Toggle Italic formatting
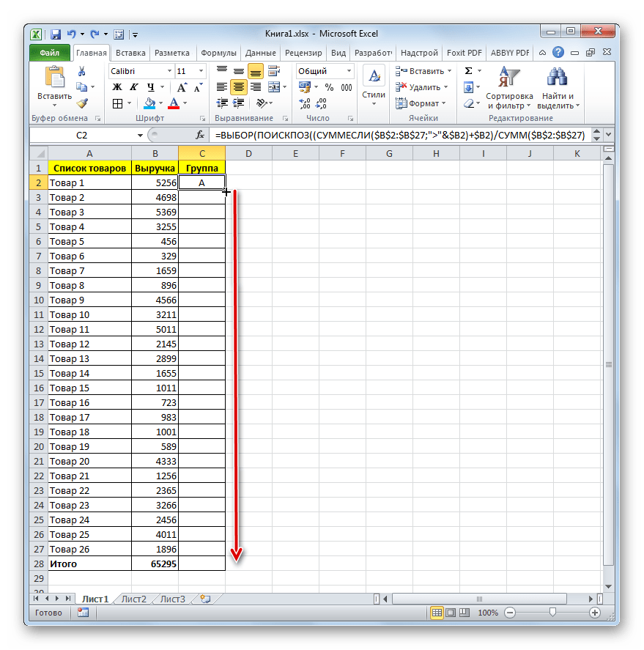Image resolution: width=644 pixels, height=650 pixels. [131, 87]
